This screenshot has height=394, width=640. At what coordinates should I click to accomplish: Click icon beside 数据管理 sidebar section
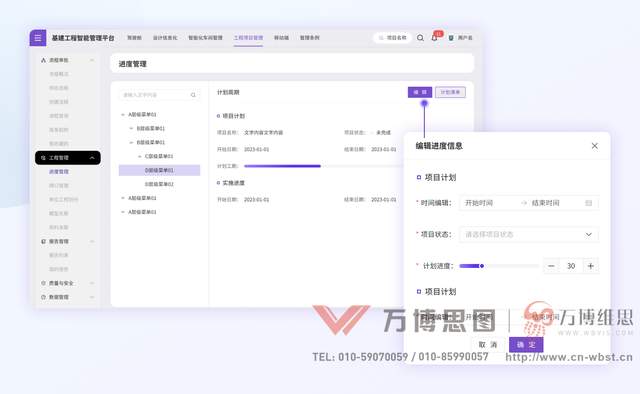43,297
